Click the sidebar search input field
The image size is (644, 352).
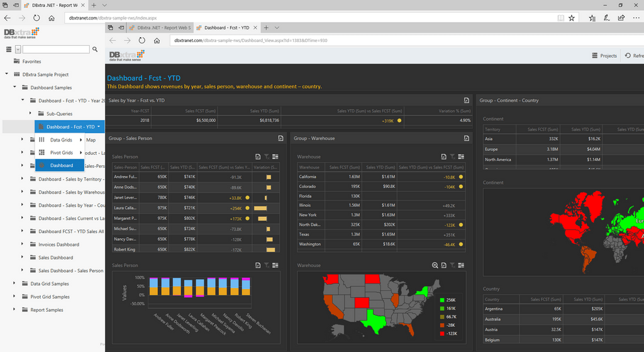point(56,49)
